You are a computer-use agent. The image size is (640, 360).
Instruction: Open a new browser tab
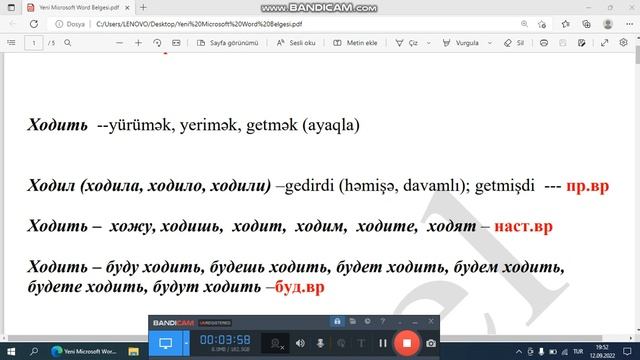[143, 7]
